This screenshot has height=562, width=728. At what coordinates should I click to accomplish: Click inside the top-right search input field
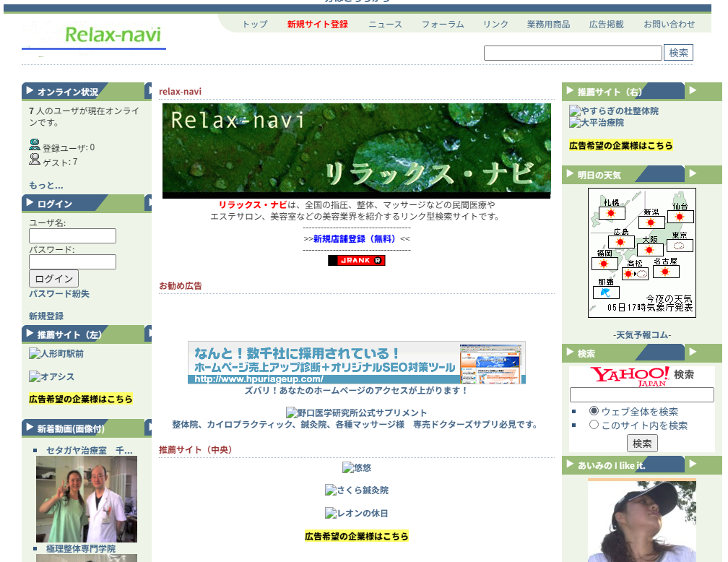[573, 52]
